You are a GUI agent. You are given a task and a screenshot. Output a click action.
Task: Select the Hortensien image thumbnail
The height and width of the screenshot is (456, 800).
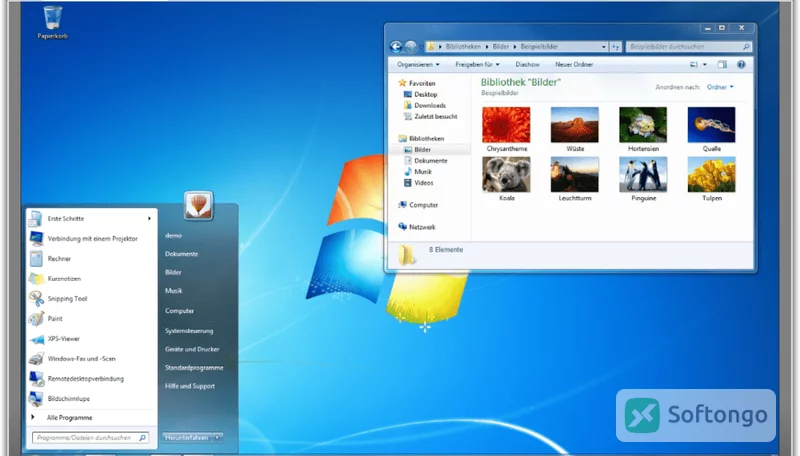point(643,125)
